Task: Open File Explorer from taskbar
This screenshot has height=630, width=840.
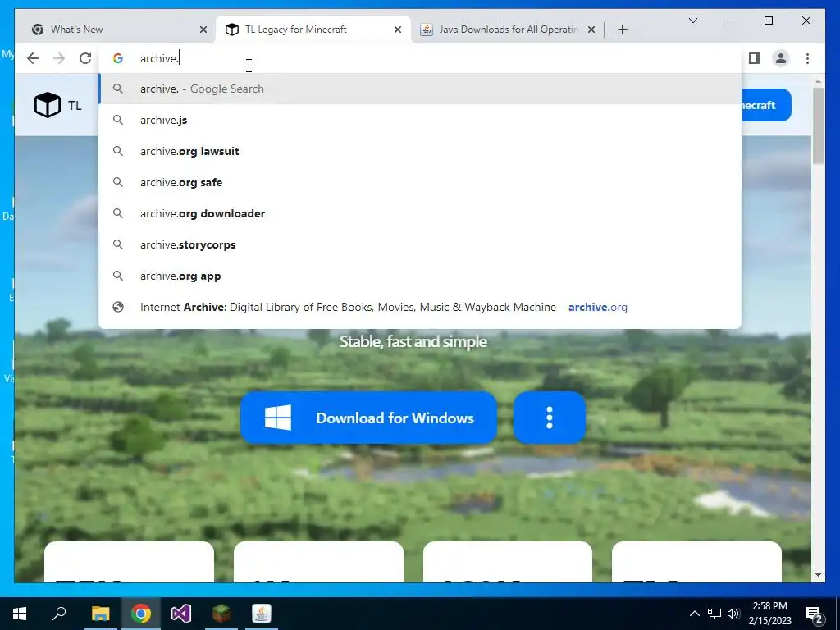Action: [x=100, y=614]
